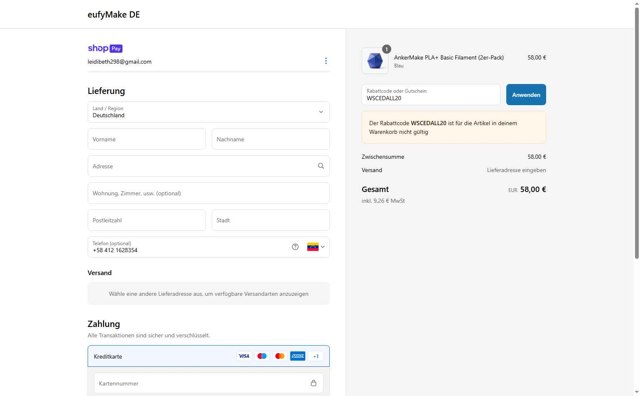Click the AnkerMake PLA+ Basic Filament product name
The height and width of the screenshot is (396, 640).
click(x=449, y=58)
